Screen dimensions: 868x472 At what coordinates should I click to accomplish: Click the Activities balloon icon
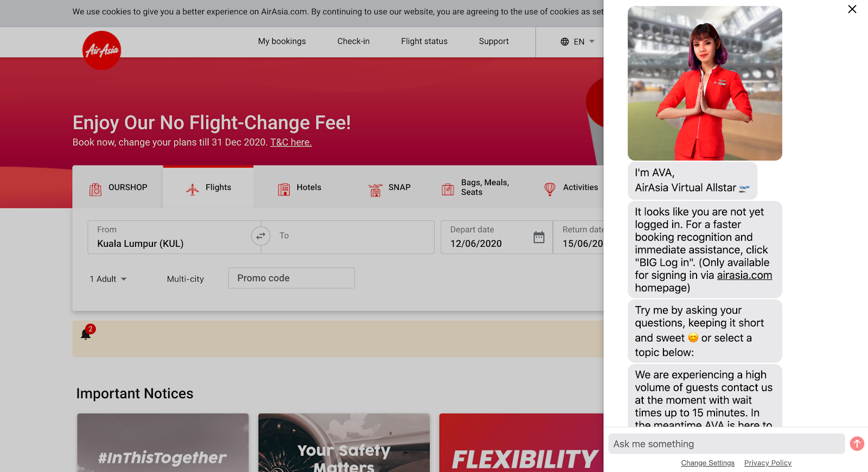(550, 189)
